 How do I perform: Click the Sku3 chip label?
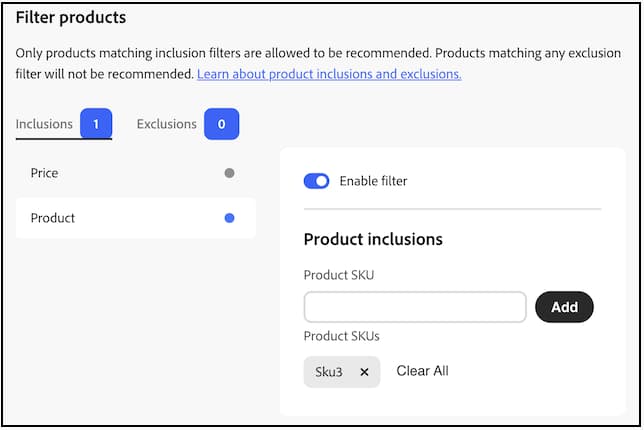coord(329,372)
